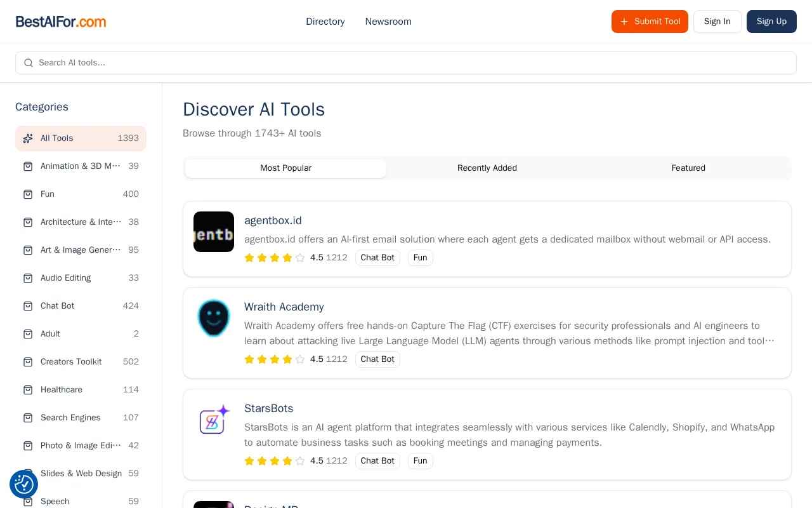Image resolution: width=812 pixels, height=508 pixels.
Task: Open the cookie consent preferences badge
Action: [23, 485]
